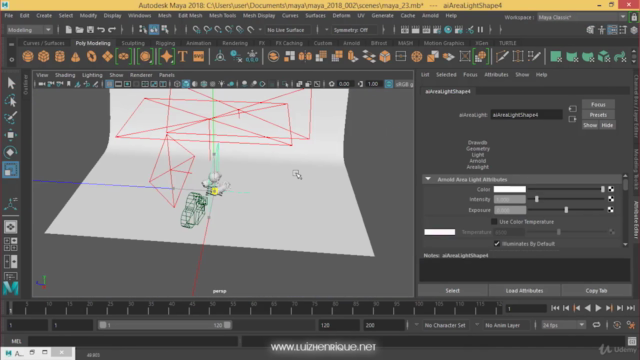Click the polygon Type text tool

(x=182, y=56)
